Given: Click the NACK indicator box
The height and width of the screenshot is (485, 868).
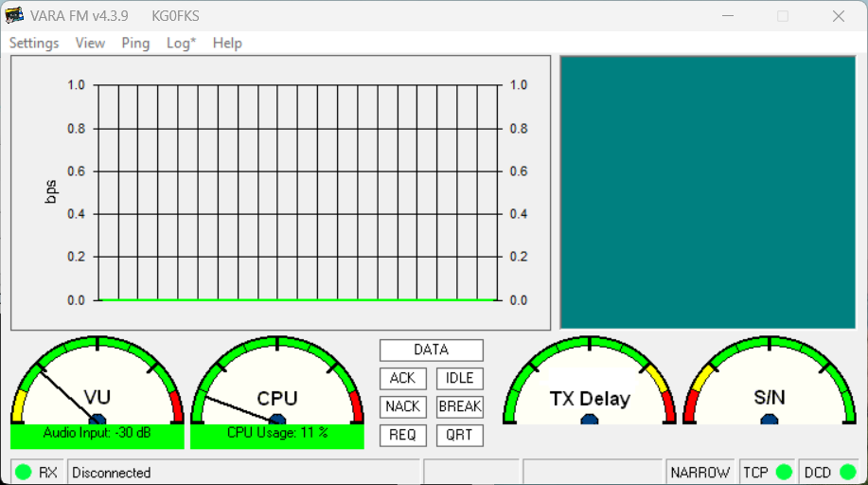Looking at the screenshot, I should pyautogui.click(x=402, y=407).
